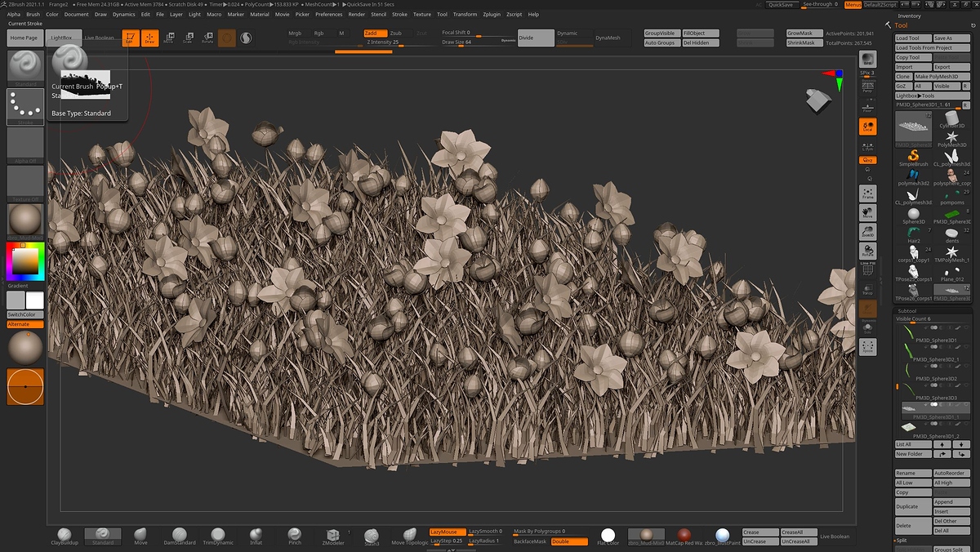Toggle Xyz rotation axis button
The image size is (980, 552).
pos(867,160)
